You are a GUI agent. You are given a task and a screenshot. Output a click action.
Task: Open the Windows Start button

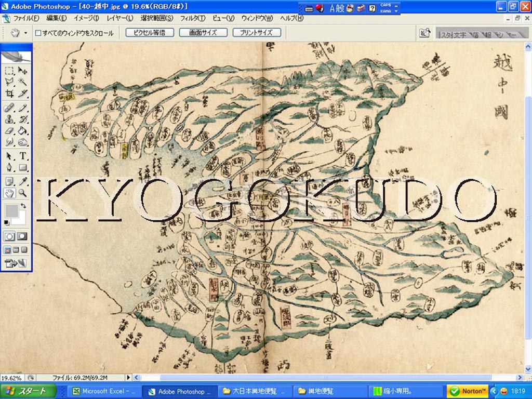pyautogui.click(x=28, y=391)
